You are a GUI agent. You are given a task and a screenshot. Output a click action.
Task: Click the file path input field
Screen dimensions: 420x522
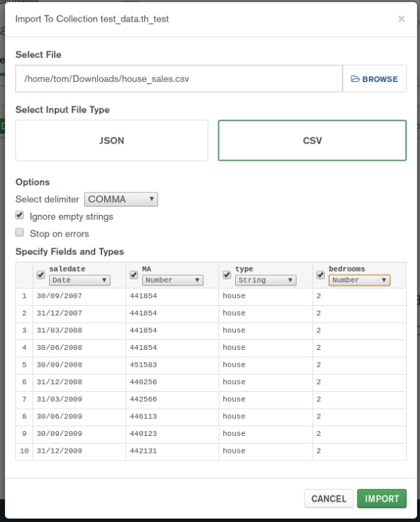click(179, 79)
